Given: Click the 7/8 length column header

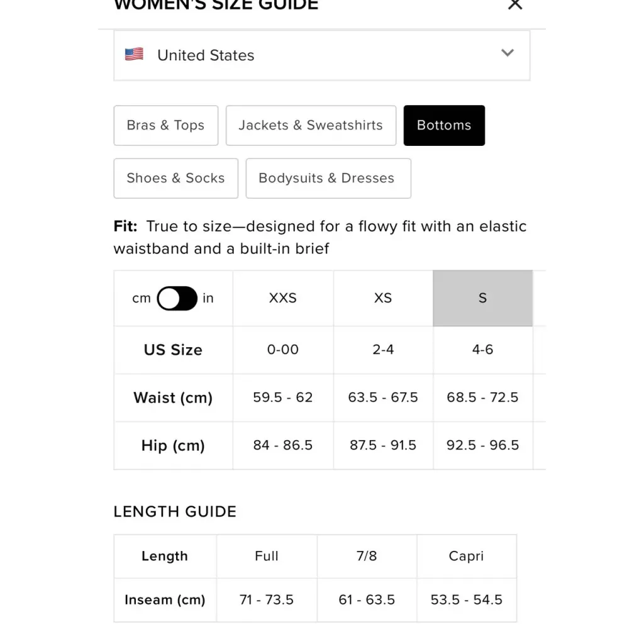Looking at the screenshot, I should coord(367,556).
